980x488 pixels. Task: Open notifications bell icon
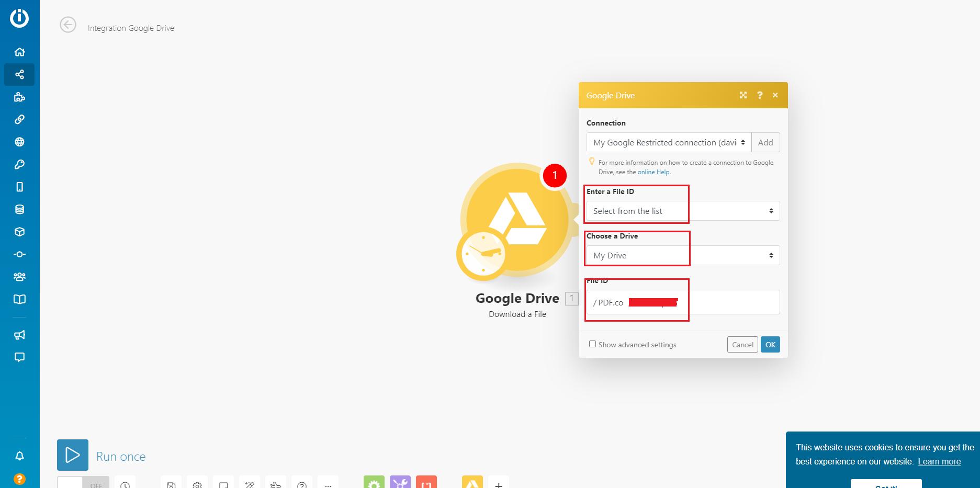click(19, 456)
